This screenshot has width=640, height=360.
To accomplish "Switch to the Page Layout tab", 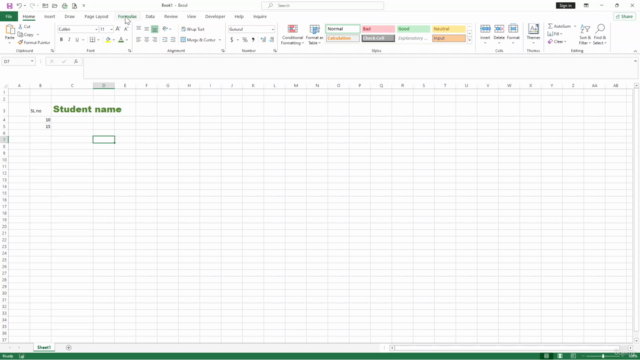I will (96, 17).
